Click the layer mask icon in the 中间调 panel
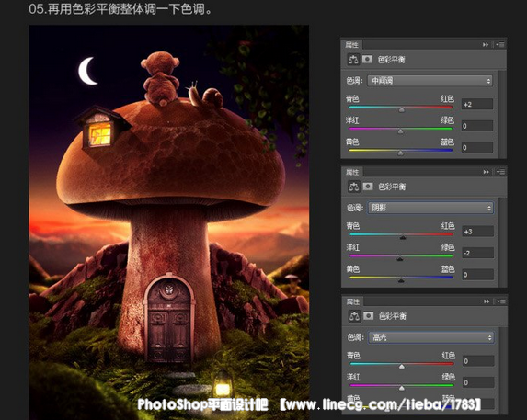Screen dimensions: 527x420 367,60
